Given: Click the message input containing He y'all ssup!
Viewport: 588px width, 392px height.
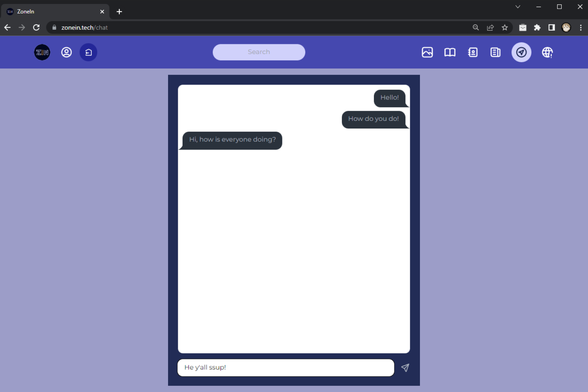Looking at the screenshot, I should click(x=285, y=368).
